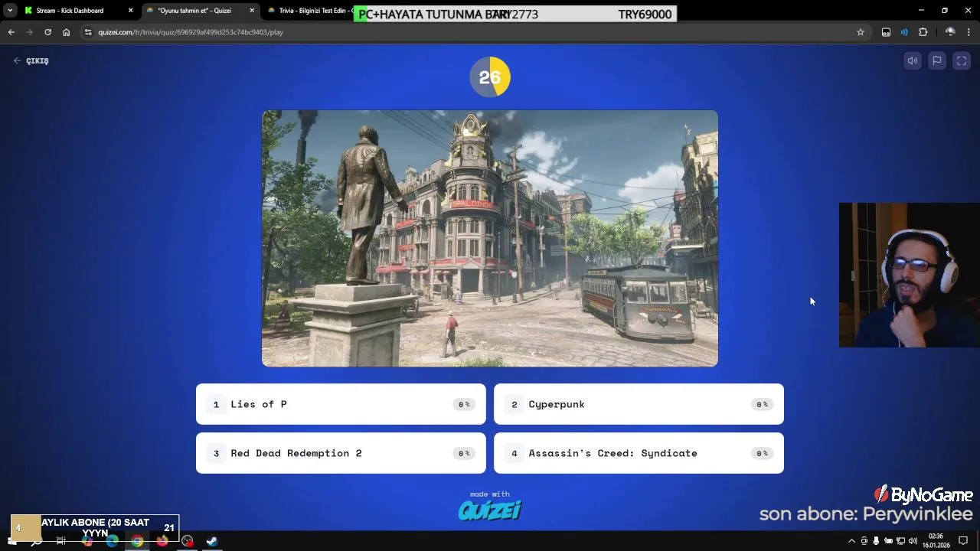Choose answer 4 Assassin's Creed: Syndicate
This screenshot has height=551, width=980.
coord(639,453)
